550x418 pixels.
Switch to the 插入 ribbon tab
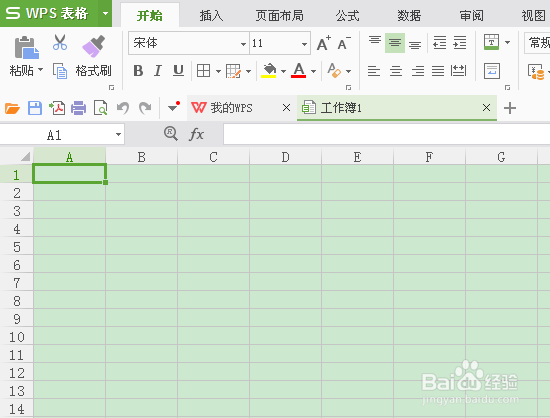[211, 15]
